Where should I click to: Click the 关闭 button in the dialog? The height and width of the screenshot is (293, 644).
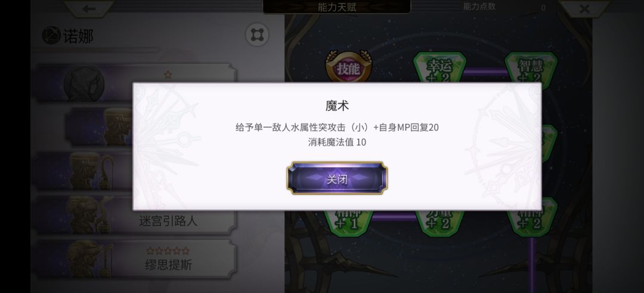tap(337, 178)
